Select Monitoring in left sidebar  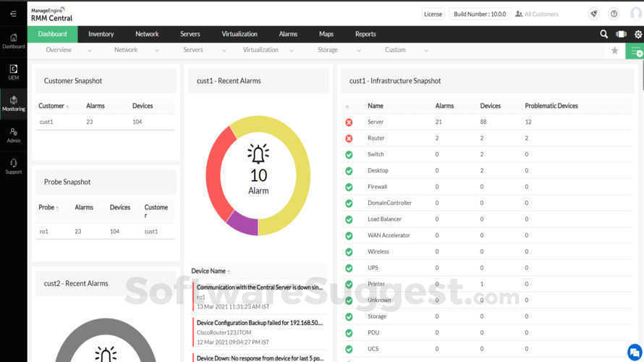tap(14, 104)
